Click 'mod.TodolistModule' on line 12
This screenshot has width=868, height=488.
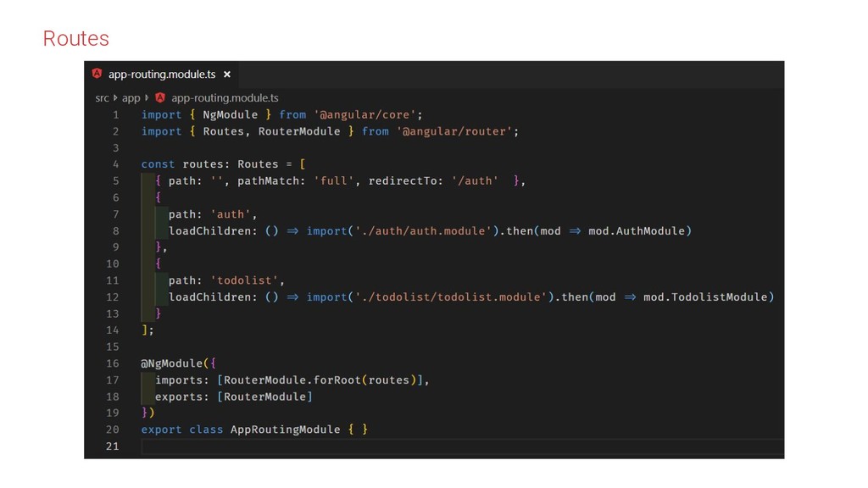705,297
